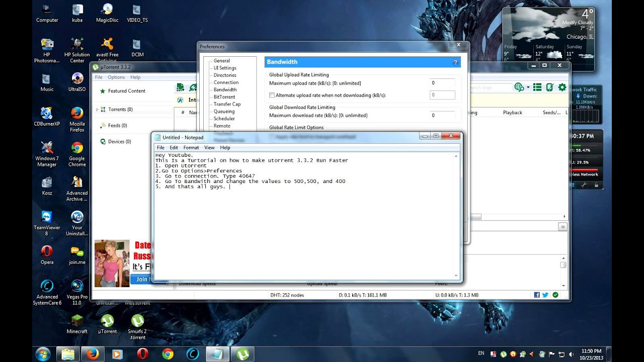Click the Facebook icon in µTorrent status bar
The height and width of the screenshot is (362, 644).
tap(537, 295)
